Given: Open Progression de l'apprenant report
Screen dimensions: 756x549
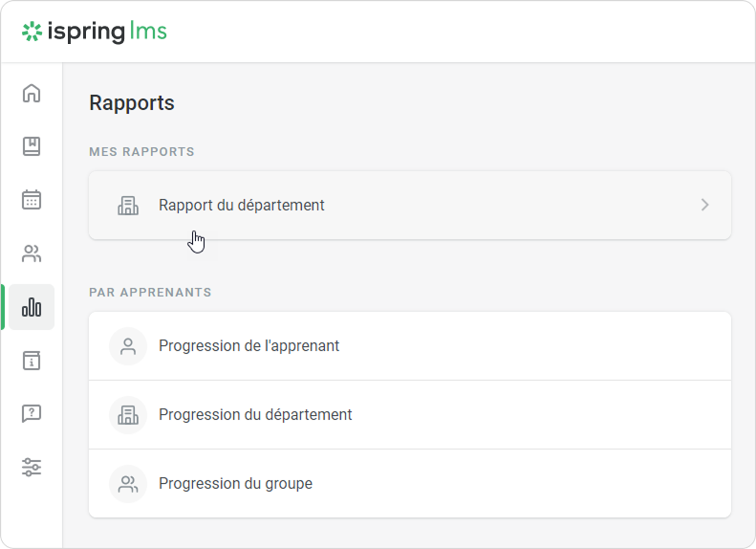Looking at the screenshot, I should tap(248, 346).
